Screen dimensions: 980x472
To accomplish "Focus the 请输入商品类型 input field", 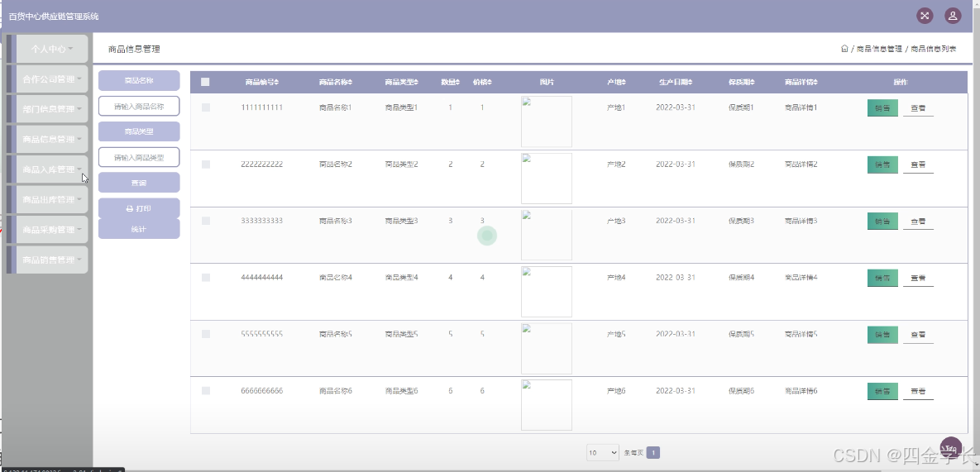I will pos(139,157).
